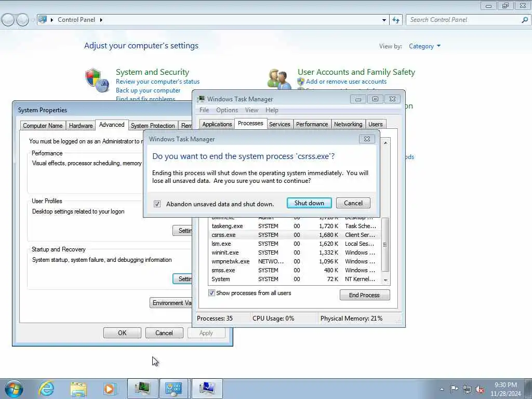Click the Control Panel icon in address bar
This screenshot has height=399, width=532.
click(x=43, y=19)
